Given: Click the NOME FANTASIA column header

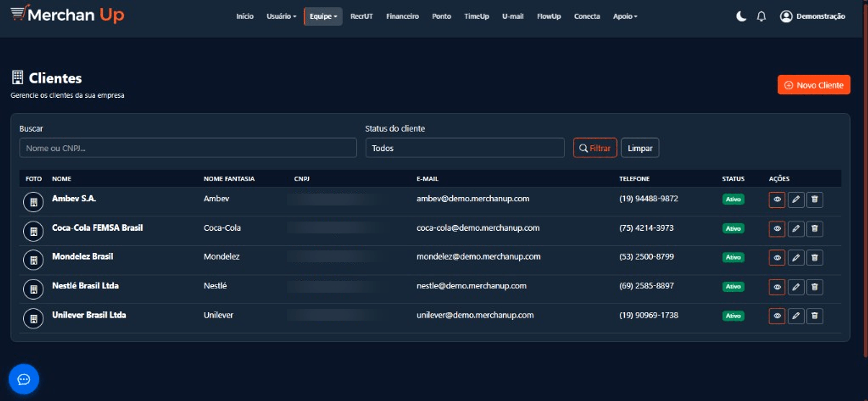Looking at the screenshot, I should click(x=229, y=179).
